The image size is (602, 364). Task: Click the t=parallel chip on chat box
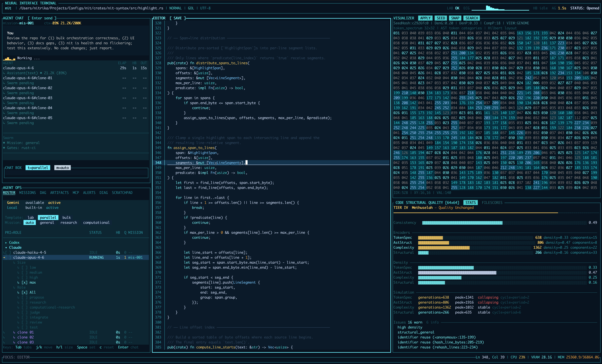click(38, 168)
